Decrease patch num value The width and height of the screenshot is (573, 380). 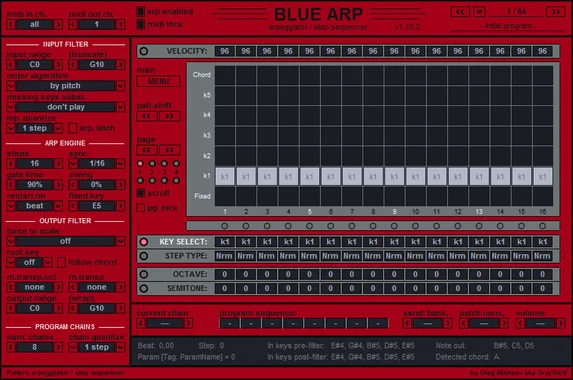464,323
